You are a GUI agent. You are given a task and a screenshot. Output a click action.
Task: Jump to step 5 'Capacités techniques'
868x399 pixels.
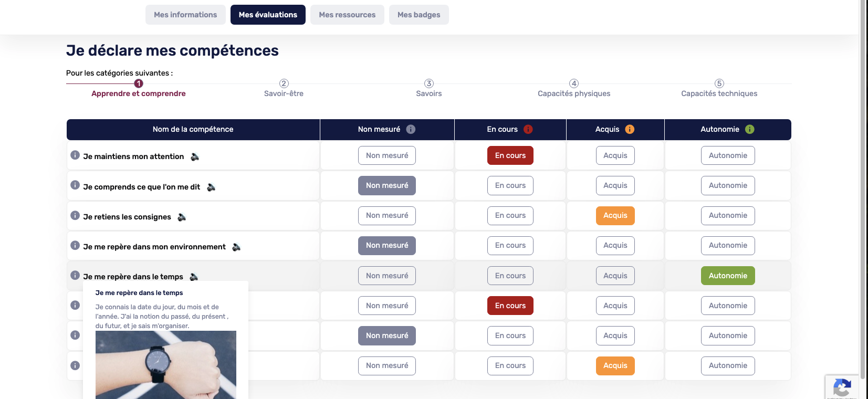(x=719, y=88)
